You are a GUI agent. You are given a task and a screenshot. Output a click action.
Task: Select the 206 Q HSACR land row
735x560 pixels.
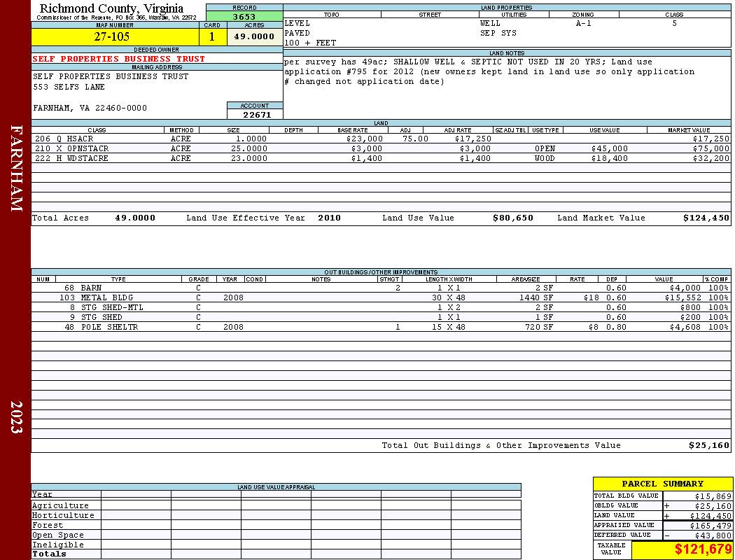click(x=381, y=139)
